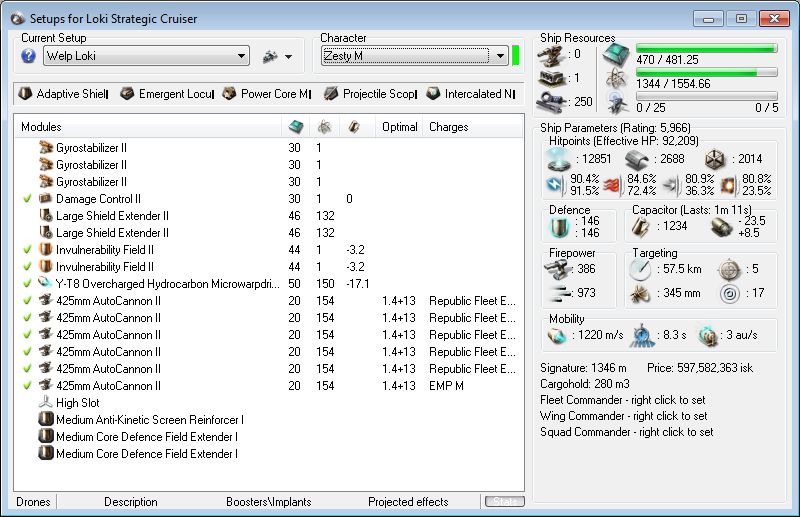The image size is (800, 517).
Task: Open the Description tab
Action: click(131, 502)
